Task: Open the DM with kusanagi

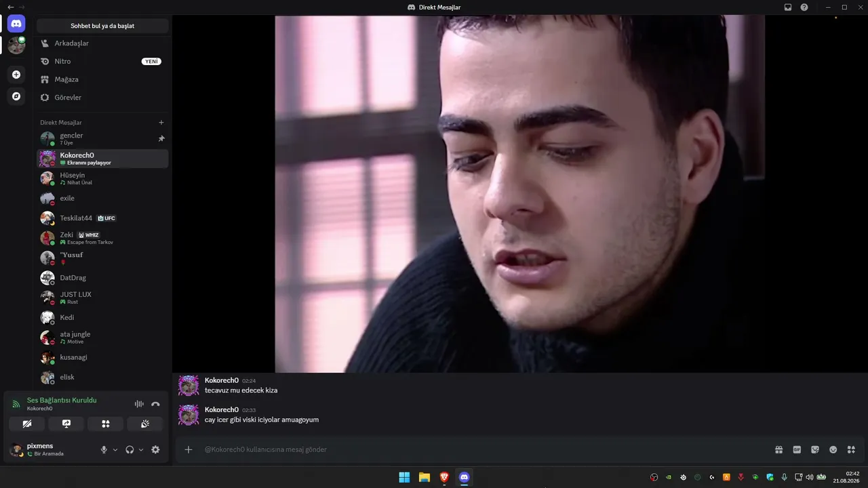Action: coord(102,357)
